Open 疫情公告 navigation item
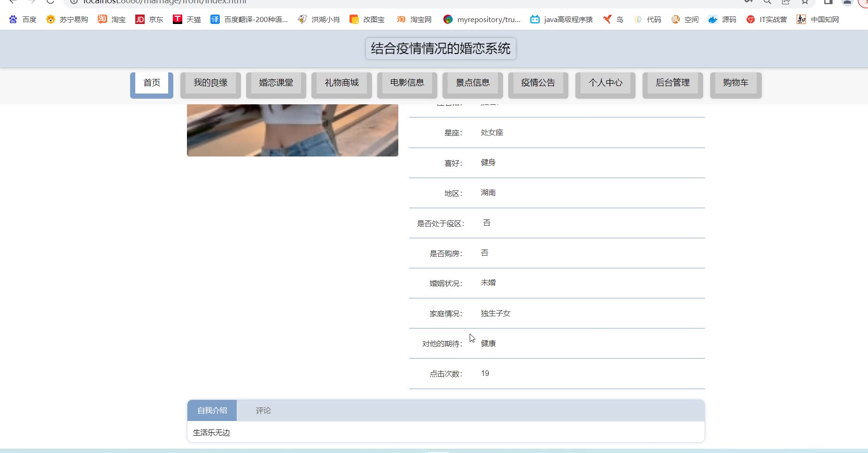Viewport: 868px width, 453px height. pos(538,83)
